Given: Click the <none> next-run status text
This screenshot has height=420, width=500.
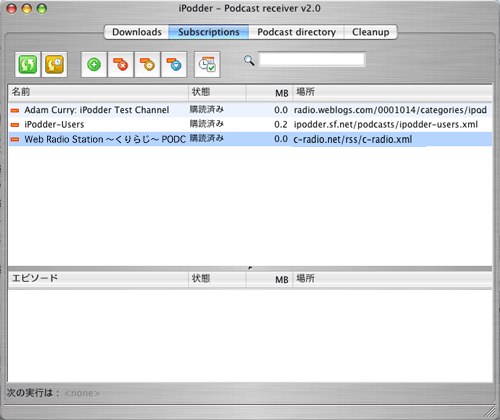Looking at the screenshot, I should click(x=82, y=393).
